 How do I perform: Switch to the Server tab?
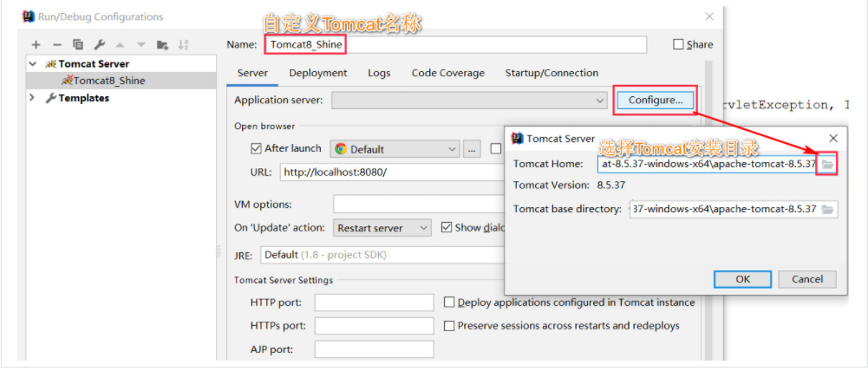point(252,73)
